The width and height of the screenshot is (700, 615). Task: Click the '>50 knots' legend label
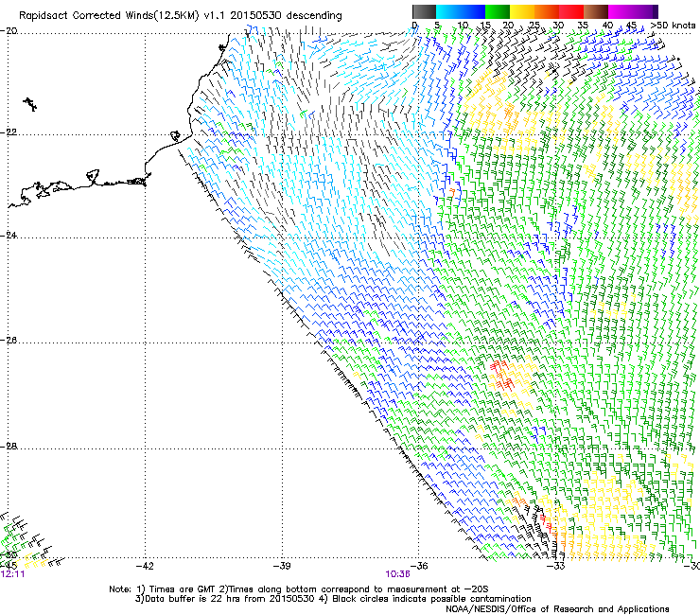(673, 26)
